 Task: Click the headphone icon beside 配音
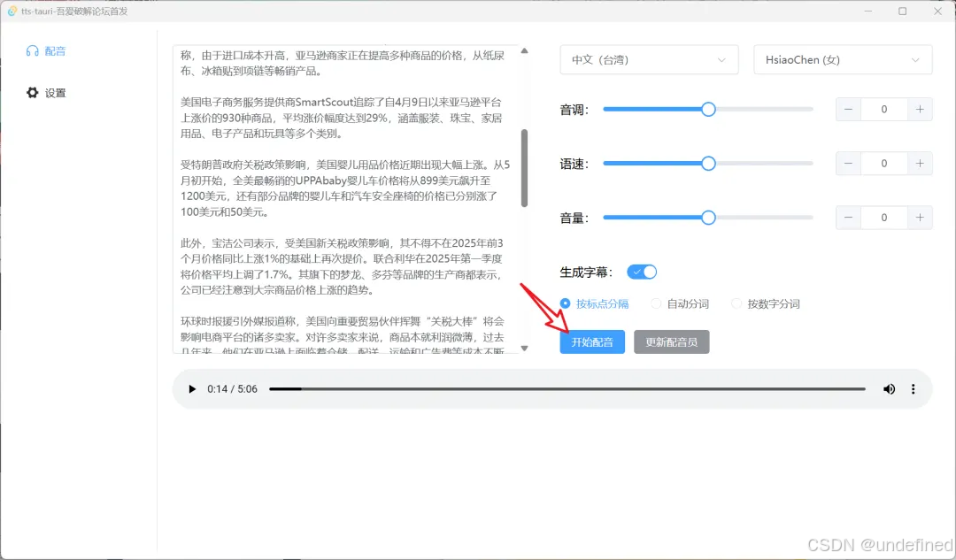click(x=33, y=51)
